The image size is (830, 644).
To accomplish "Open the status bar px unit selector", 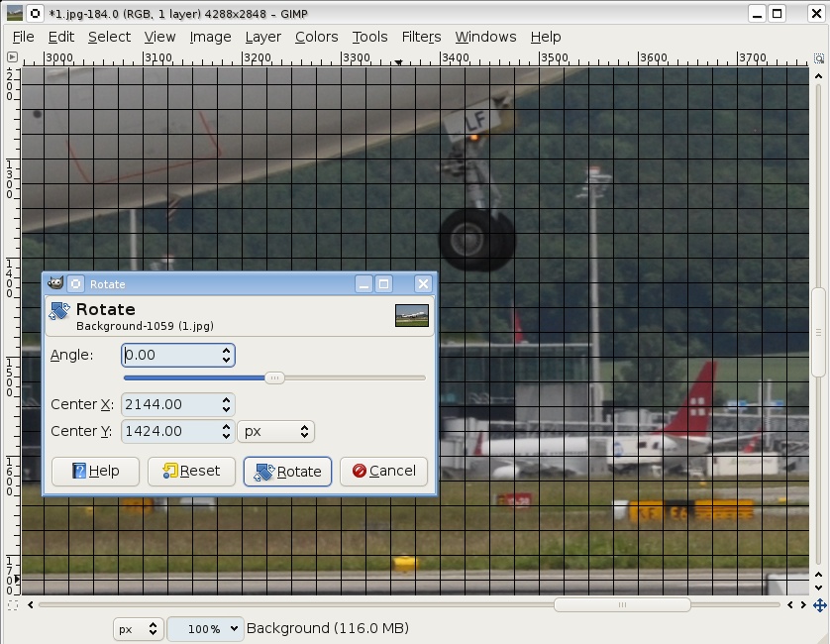I will [138, 628].
